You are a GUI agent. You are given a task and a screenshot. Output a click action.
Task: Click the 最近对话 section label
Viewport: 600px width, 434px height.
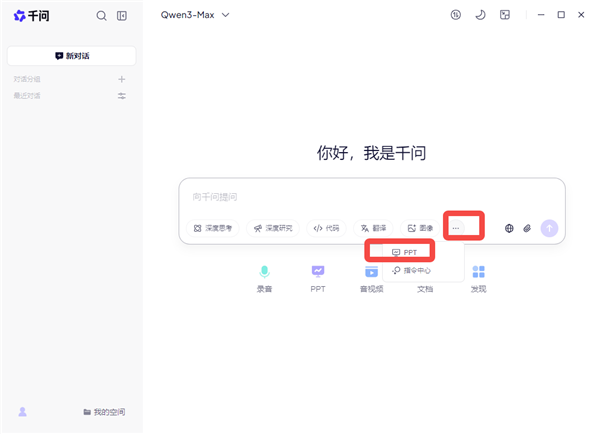click(27, 96)
